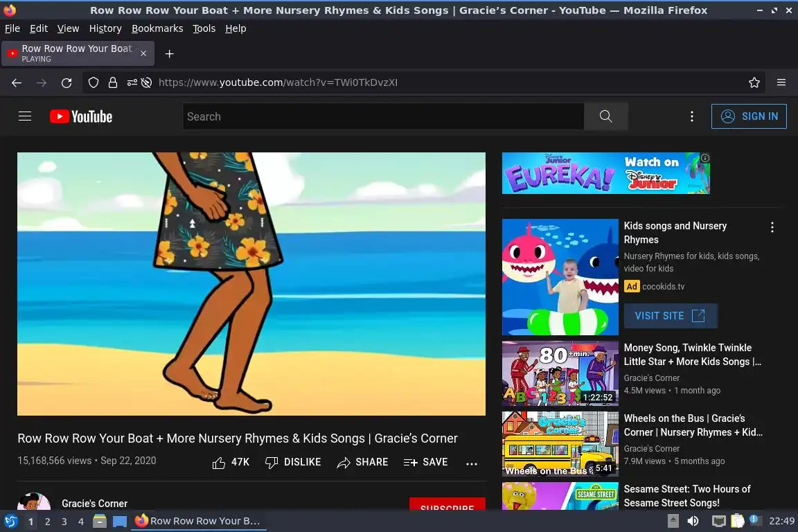Open Sesame Street Two Hours video title
Screen dimensions: 798x532
pyautogui.click(x=687, y=496)
